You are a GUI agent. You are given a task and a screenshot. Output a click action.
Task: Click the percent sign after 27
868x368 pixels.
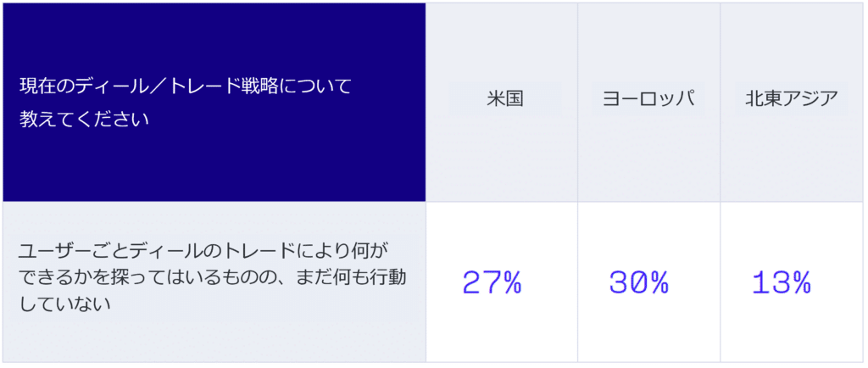(511, 282)
